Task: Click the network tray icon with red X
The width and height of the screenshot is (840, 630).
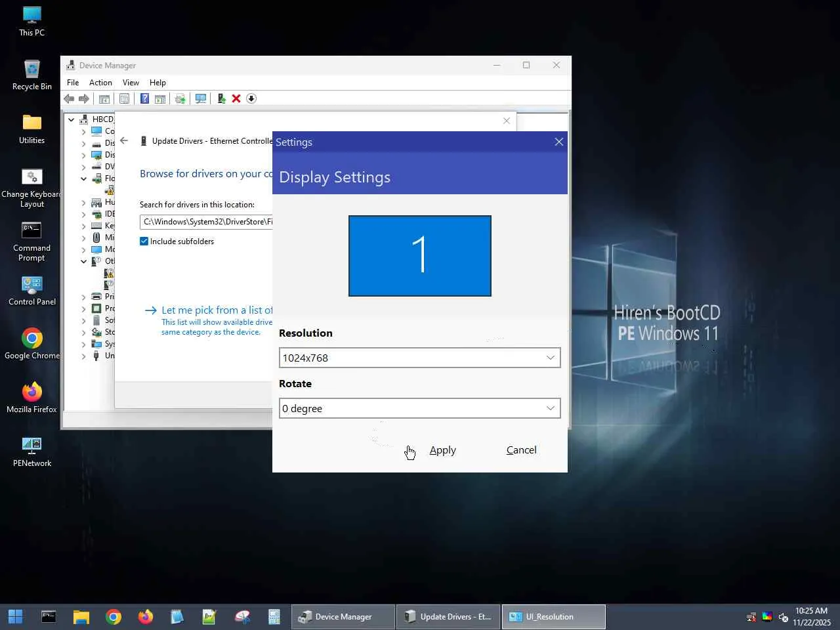Action: [751, 617]
